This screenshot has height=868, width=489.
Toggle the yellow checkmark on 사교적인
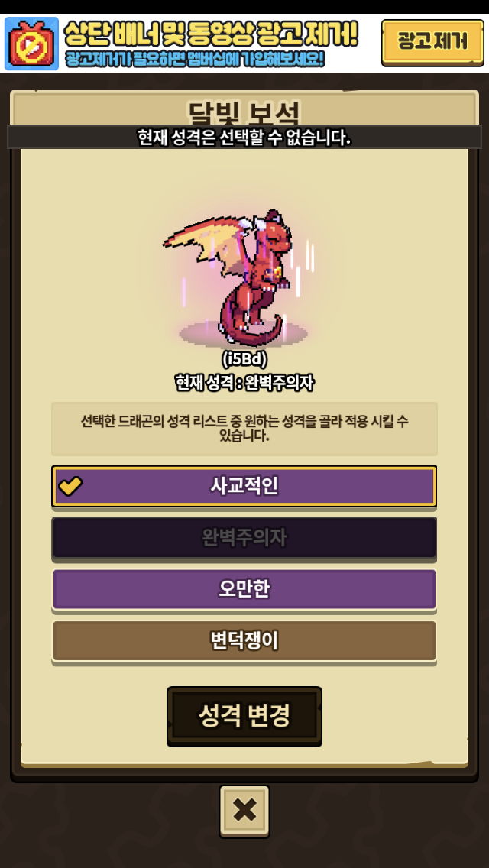70,486
